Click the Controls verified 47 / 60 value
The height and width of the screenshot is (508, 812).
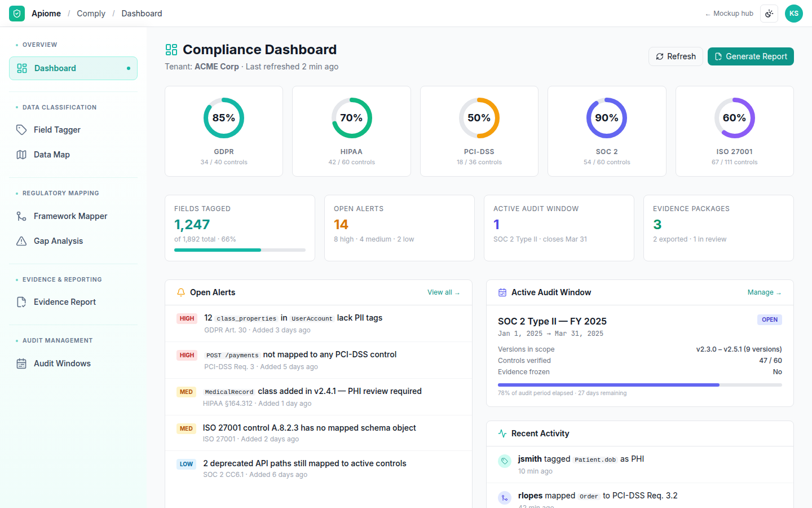pos(770,361)
